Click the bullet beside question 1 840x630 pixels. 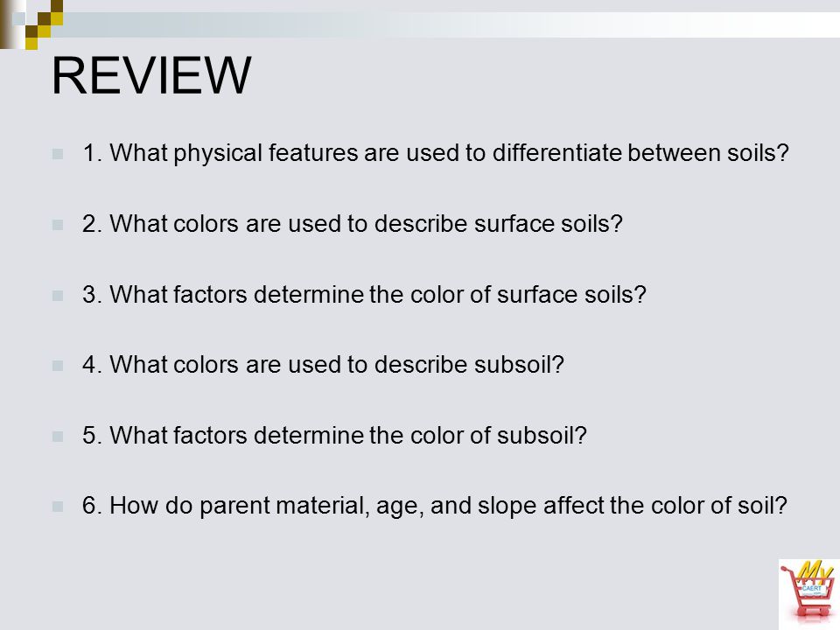[58, 154]
